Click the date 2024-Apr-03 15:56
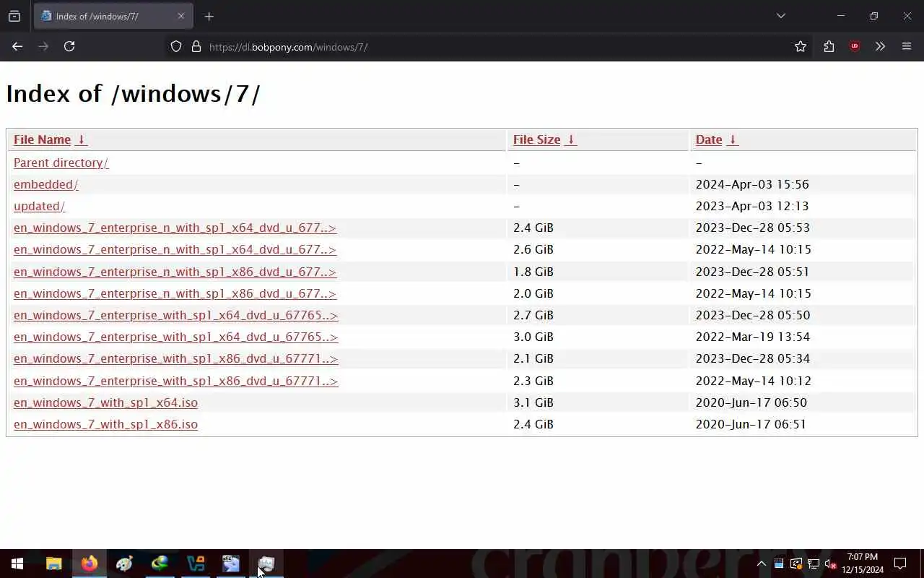924x578 pixels. coord(752,184)
